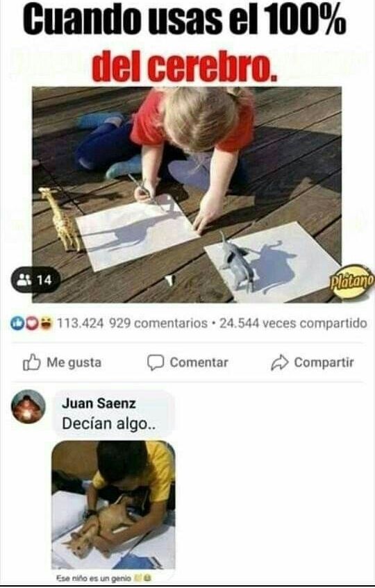Open the 929 comentarios link
The width and height of the screenshot is (375, 588).
tap(158, 324)
